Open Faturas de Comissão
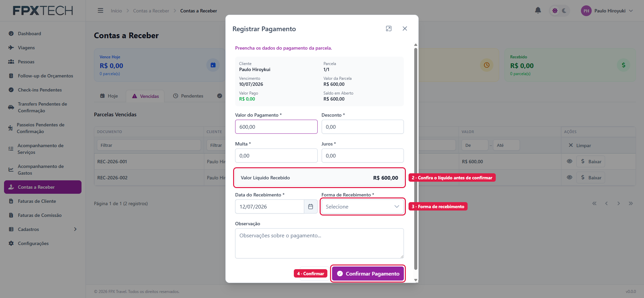The width and height of the screenshot is (644, 298). coord(43,215)
